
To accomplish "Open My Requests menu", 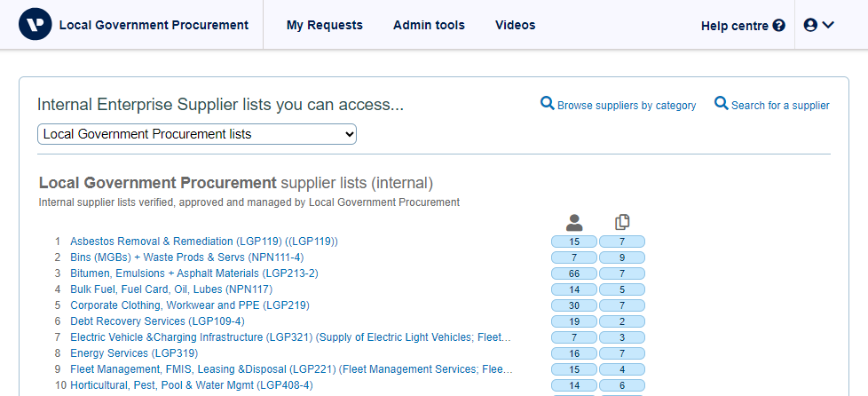I will click(x=325, y=25).
